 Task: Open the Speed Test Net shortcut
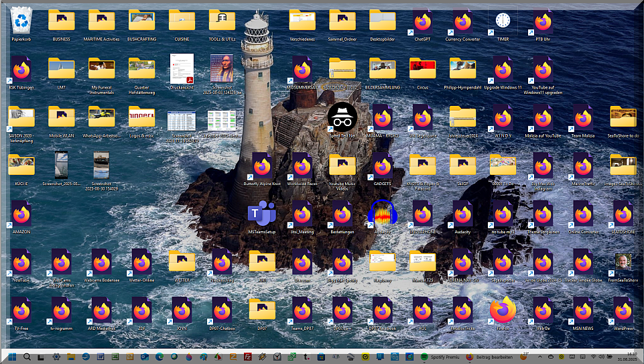pos(342,117)
